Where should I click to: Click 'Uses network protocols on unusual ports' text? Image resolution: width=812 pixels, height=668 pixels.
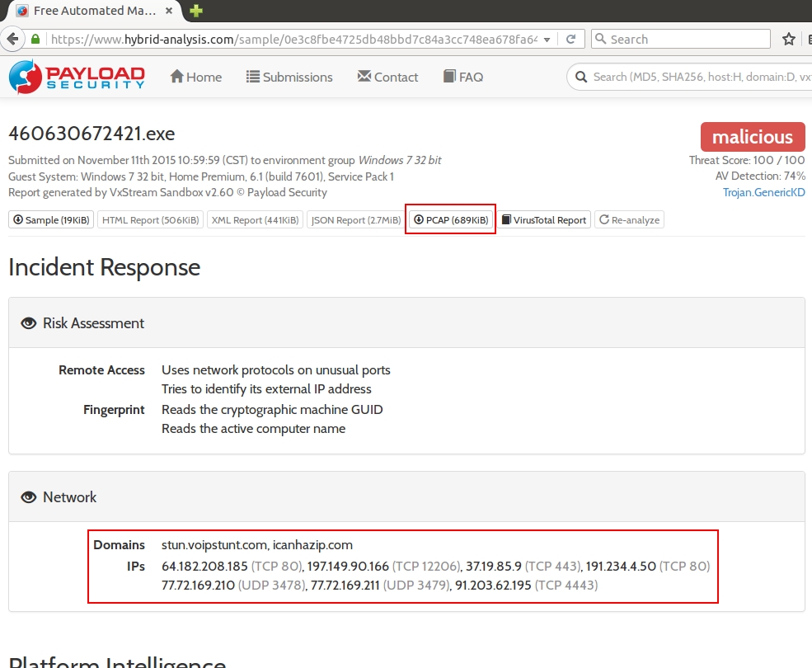click(275, 370)
